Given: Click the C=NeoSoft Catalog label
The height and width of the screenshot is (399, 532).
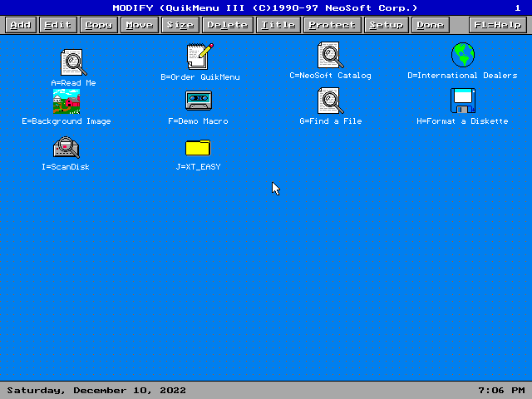Looking at the screenshot, I should pyautogui.click(x=331, y=76).
